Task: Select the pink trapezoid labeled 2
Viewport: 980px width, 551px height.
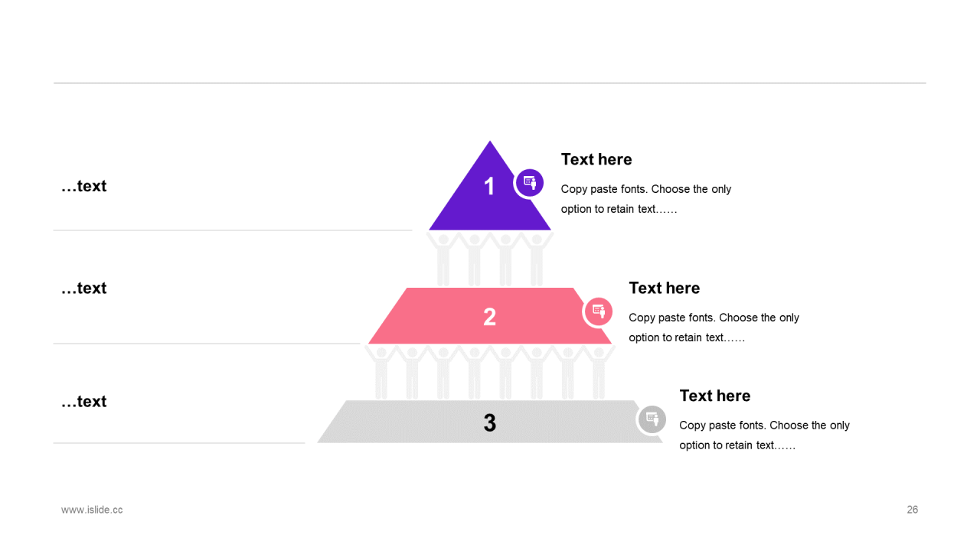Action: 490,316
